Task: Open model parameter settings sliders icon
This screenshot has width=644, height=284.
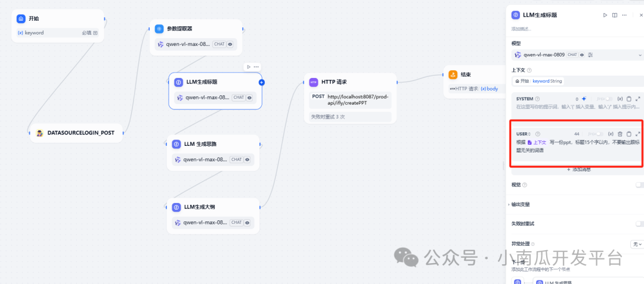Action: pos(590,55)
